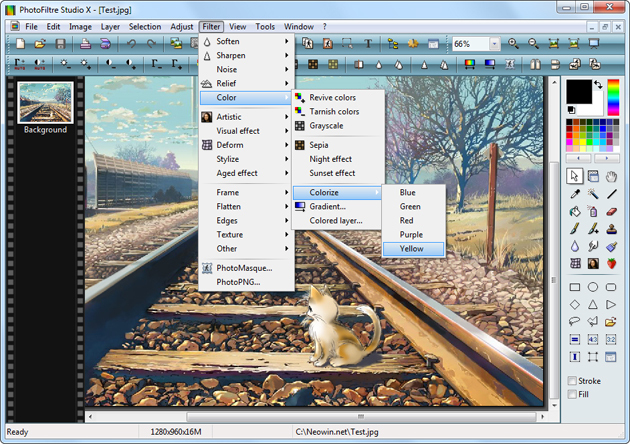Expand the Texture submenu
630x444 pixels.
point(246,235)
